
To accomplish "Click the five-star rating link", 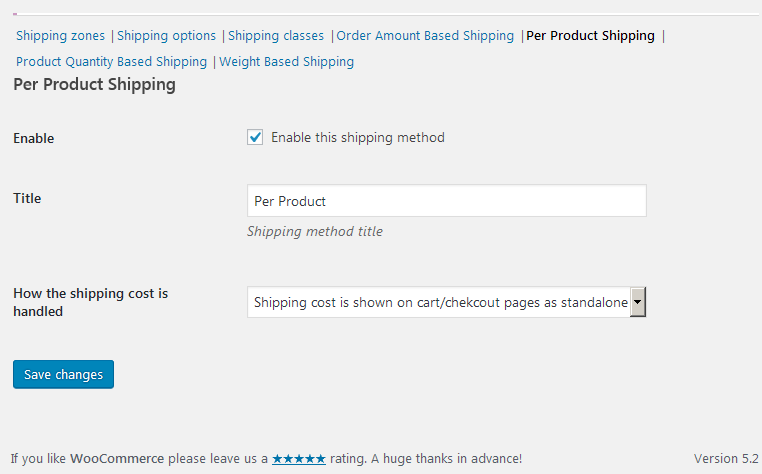I will tap(298, 459).
